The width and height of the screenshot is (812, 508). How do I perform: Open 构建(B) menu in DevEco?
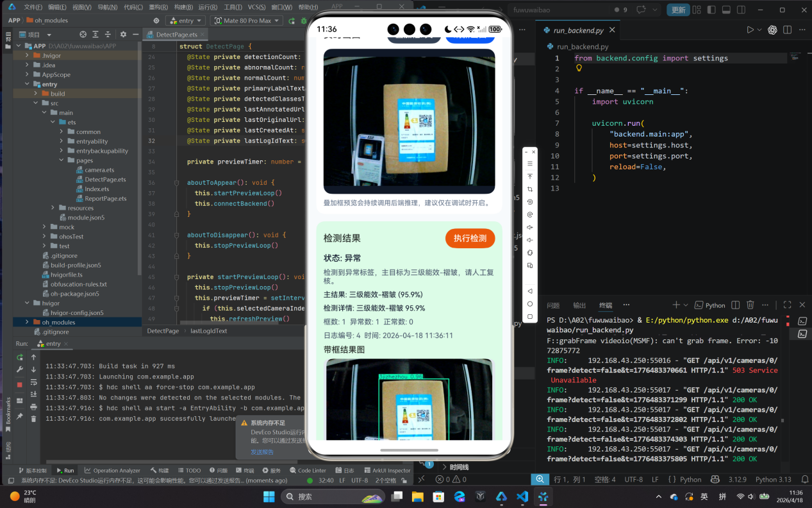183,7
